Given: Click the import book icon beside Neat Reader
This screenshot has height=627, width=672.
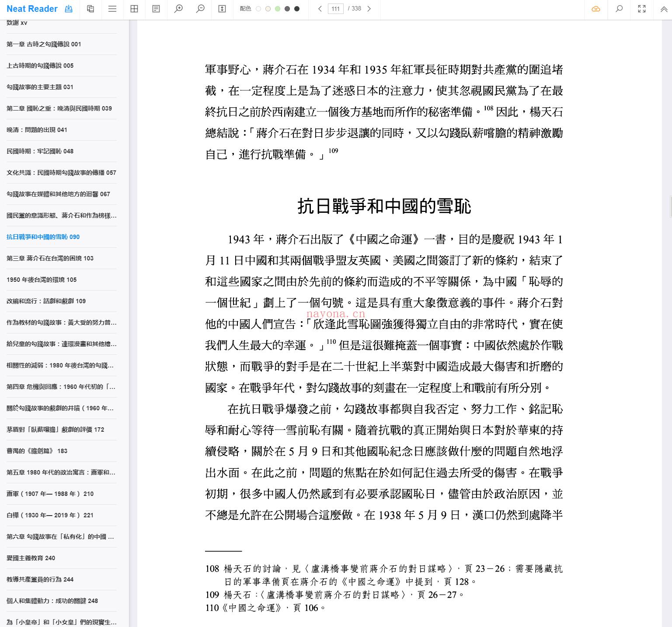Looking at the screenshot, I should 69,9.
